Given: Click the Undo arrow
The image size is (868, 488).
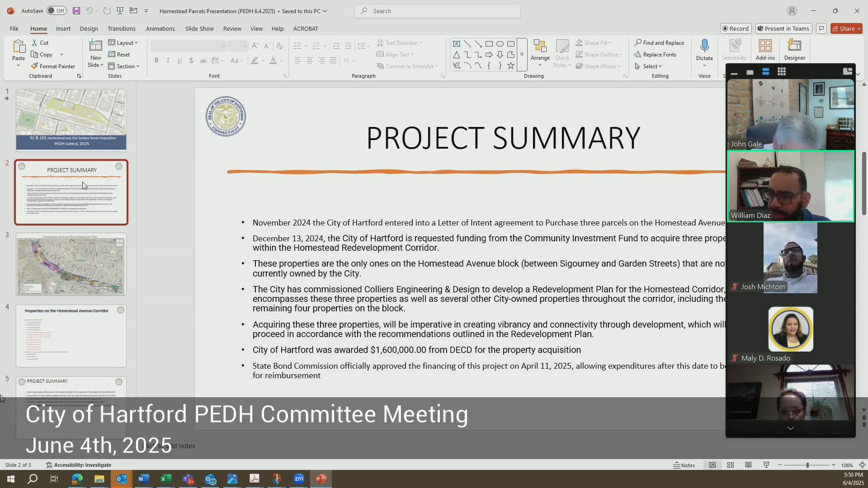Looking at the screenshot, I should (89, 11).
